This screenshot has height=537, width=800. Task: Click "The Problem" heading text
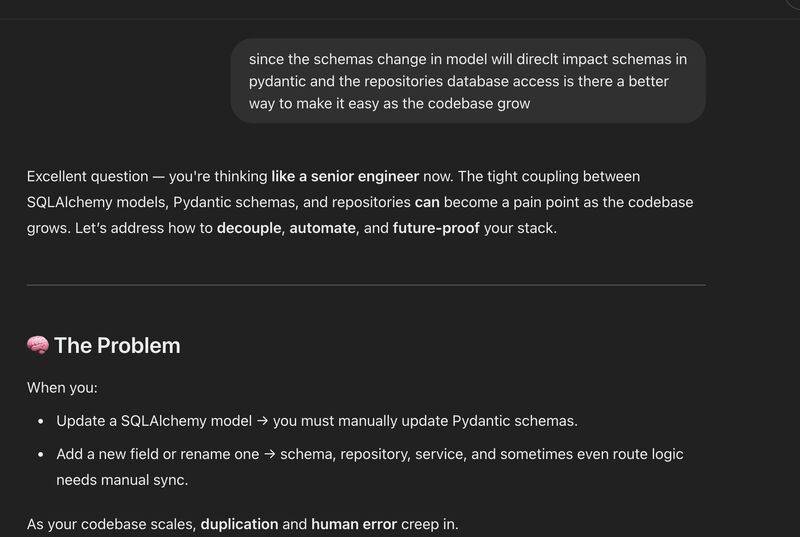117,345
